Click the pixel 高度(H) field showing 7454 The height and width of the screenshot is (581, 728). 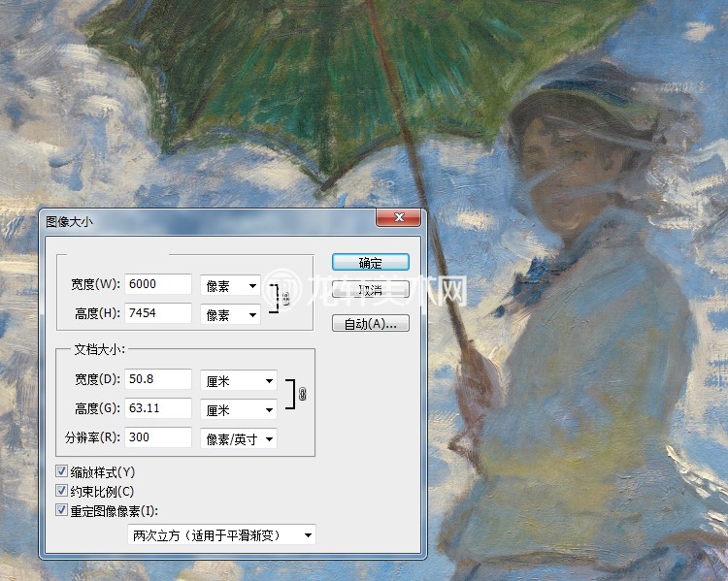pos(158,313)
